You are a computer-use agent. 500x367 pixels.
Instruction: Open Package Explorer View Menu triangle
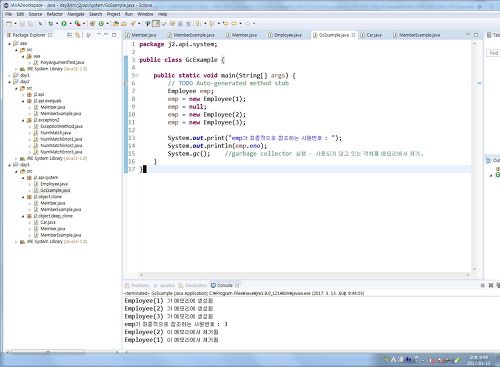(99, 34)
